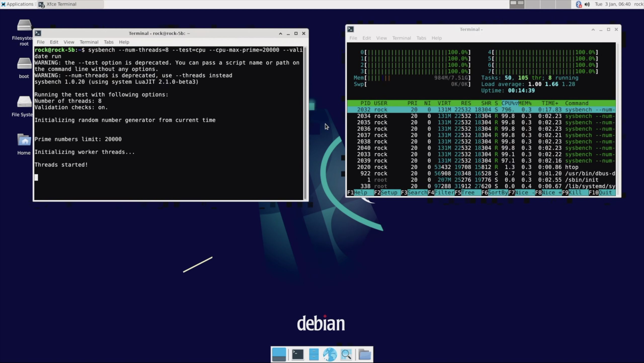Open the boot drive desktop icon
The image size is (644, 363).
(24, 64)
